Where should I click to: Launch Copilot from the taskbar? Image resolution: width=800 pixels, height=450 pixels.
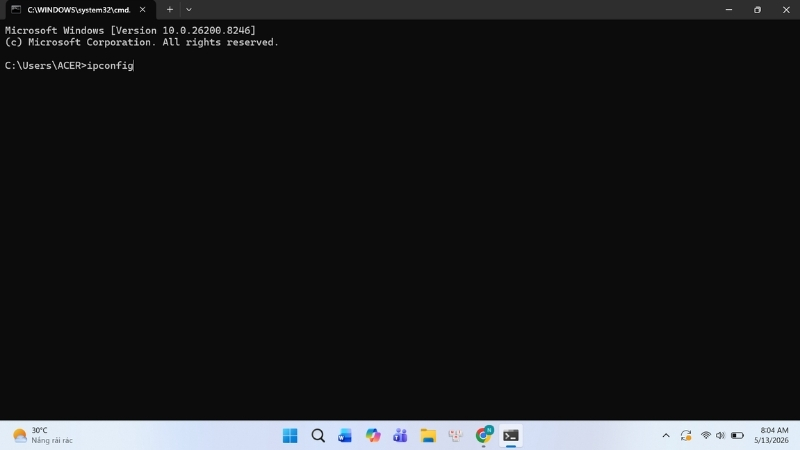point(373,436)
